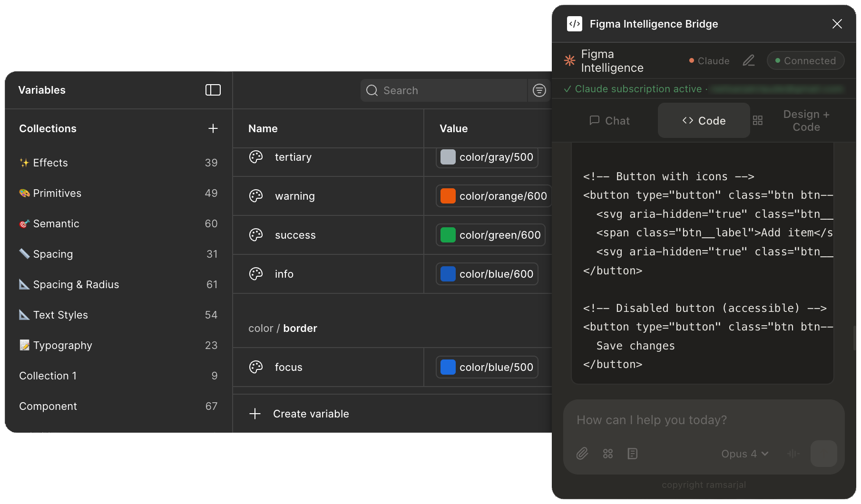Open the Text Styles collection
Screen dimensions: 861x504
(x=118, y=315)
